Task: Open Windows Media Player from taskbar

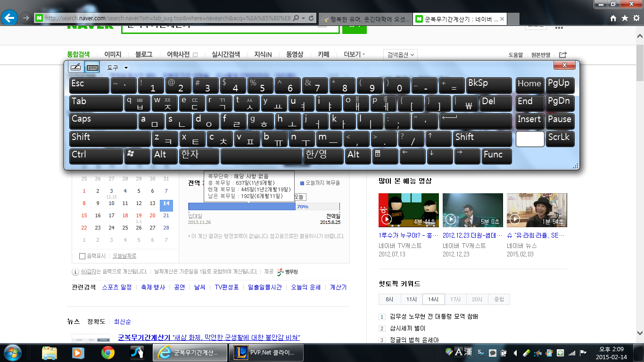Action: [78, 353]
